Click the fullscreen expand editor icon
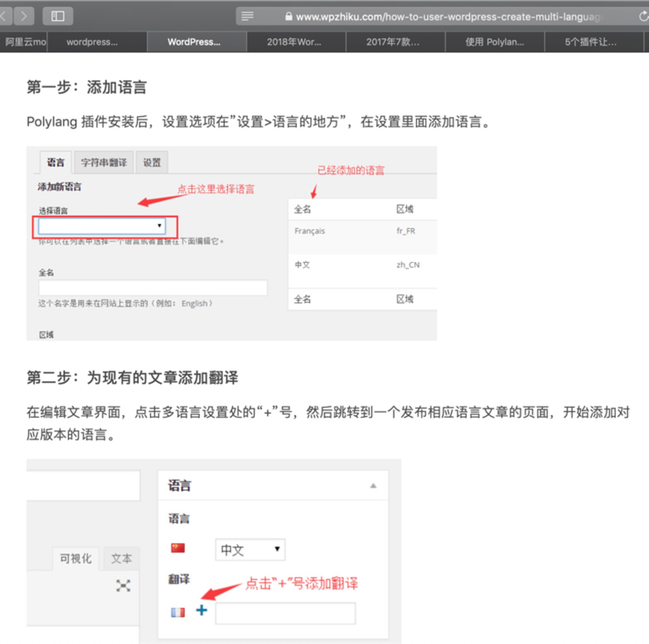Image resolution: width=649 pixels, height=644 pixels. pos(123,586)
